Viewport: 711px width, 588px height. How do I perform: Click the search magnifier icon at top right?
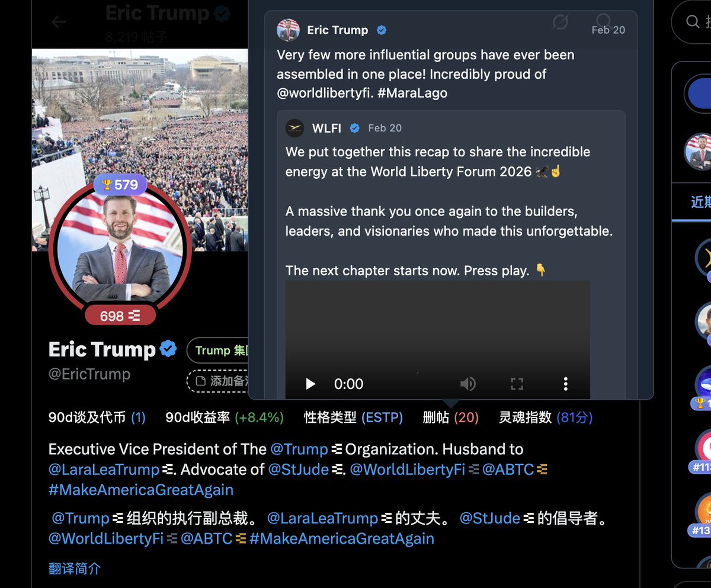693,22
